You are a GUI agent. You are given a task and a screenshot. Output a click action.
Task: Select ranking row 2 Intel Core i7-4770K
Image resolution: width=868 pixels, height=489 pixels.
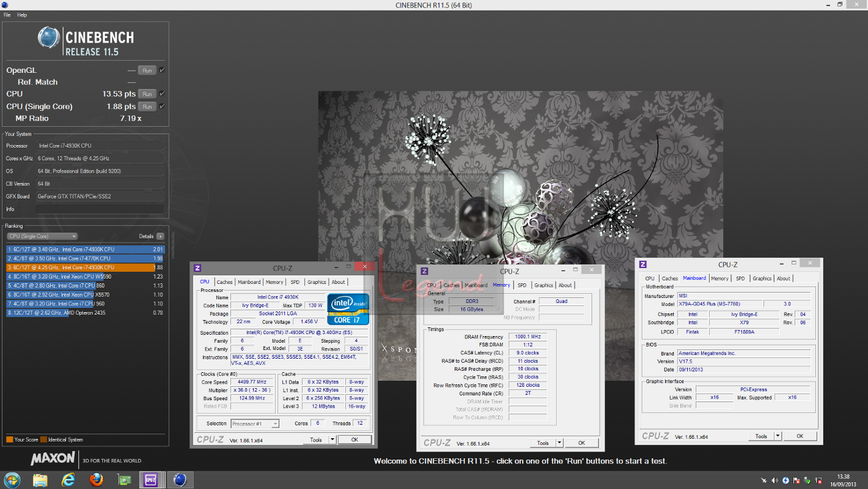pos(85,258)
